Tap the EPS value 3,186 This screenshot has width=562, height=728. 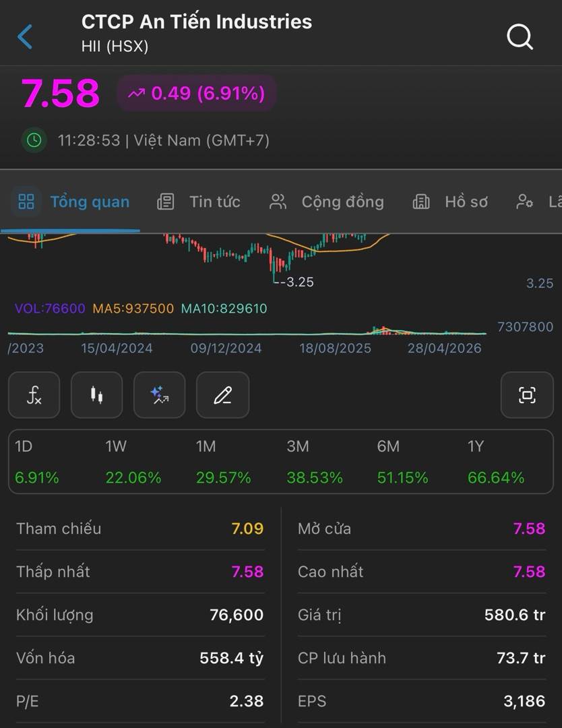pyautogui.click(x=524, y=701)
